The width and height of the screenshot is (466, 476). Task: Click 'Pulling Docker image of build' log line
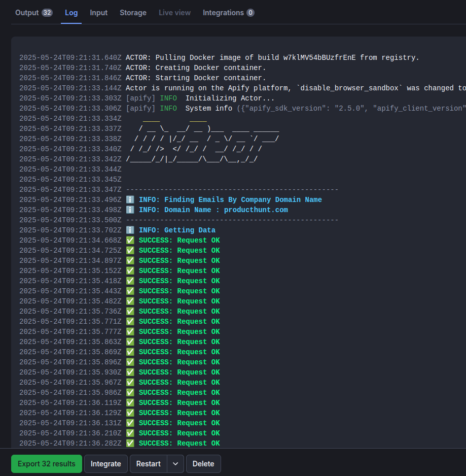[272, 58]
